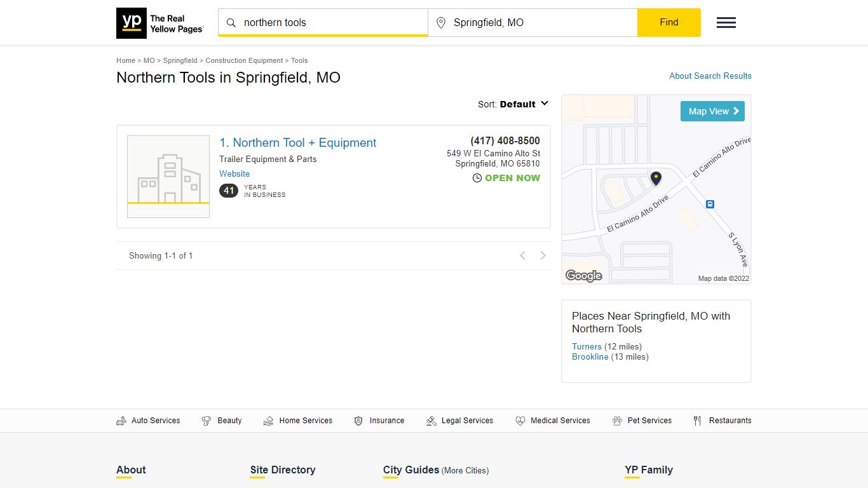This screenshot has width=868, height=488.
Task: Click Construction Equipment breadcrumb link
Action: (x=245, y=60)
